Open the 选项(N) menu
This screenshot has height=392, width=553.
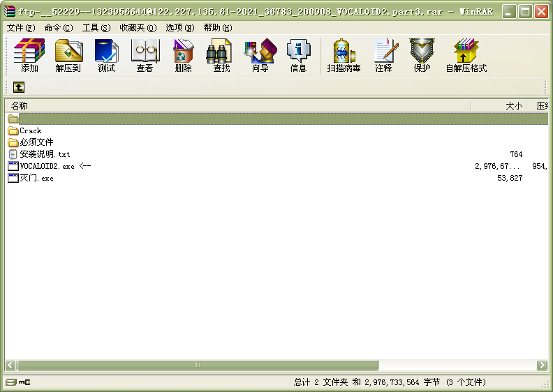click(x=180, y=27)
